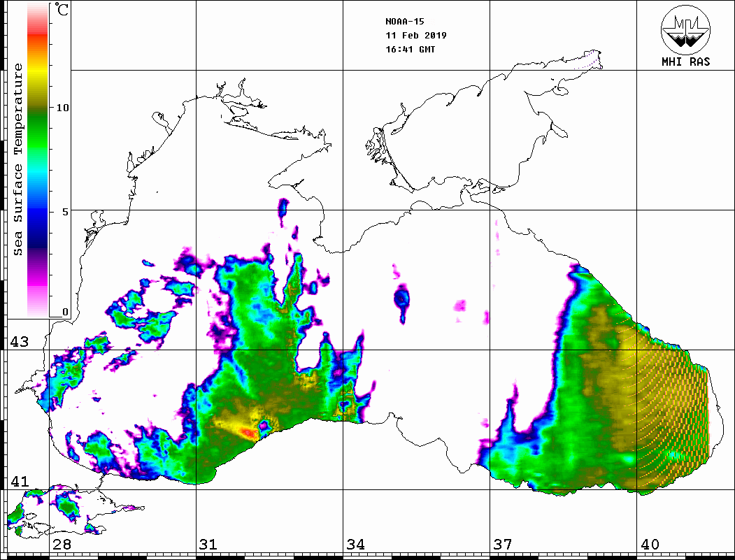
Task: Click the longitude label '40'
Action: coord(650,544)
